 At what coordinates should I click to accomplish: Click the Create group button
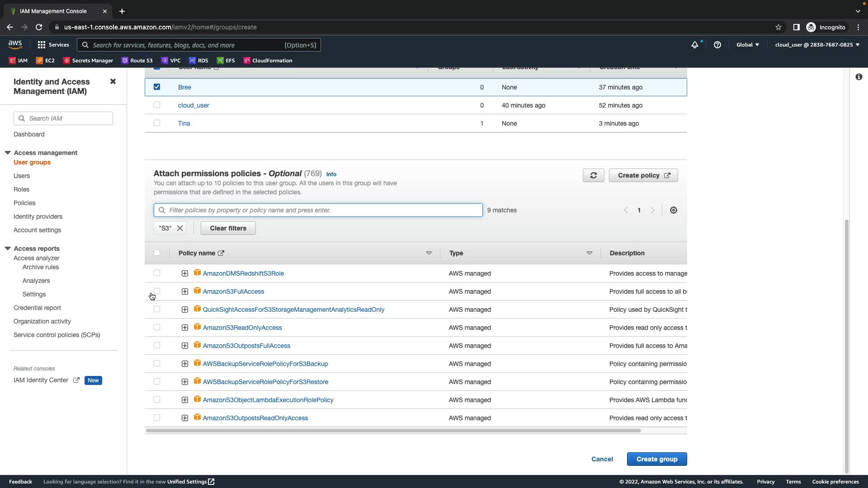point(656,459)
